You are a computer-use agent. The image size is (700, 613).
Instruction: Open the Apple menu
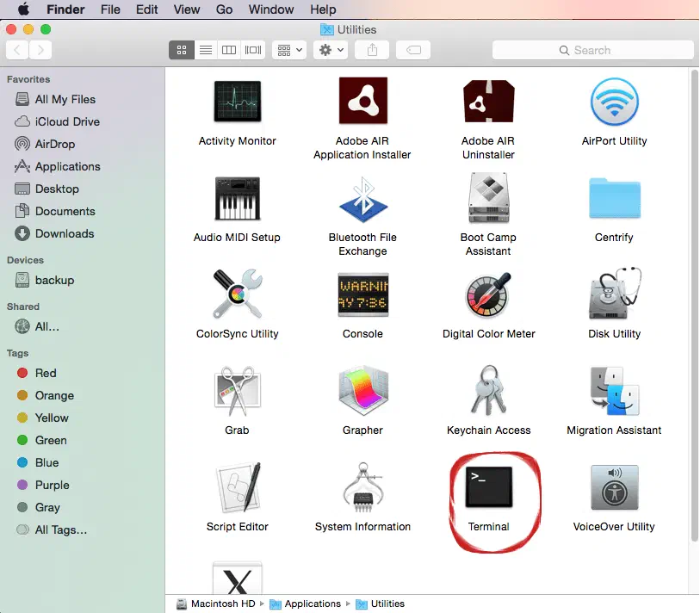[x=22, y=9]
